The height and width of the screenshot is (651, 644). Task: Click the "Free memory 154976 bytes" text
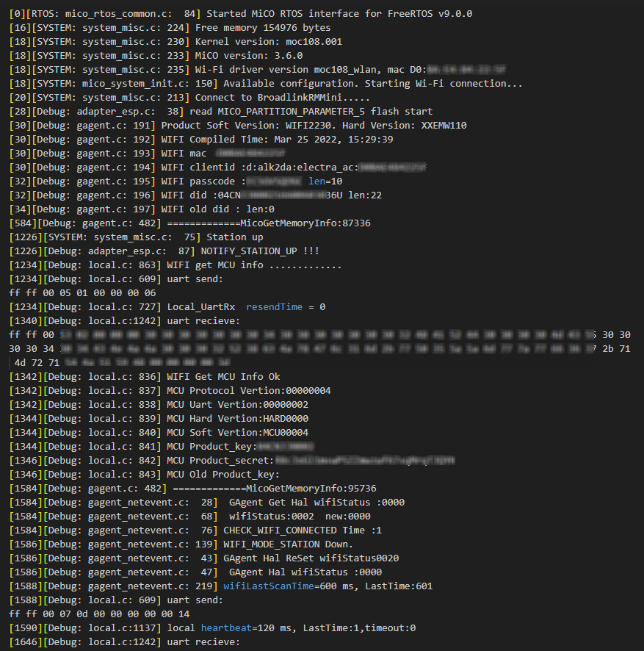pyautogui.click(x=262, y=28)
